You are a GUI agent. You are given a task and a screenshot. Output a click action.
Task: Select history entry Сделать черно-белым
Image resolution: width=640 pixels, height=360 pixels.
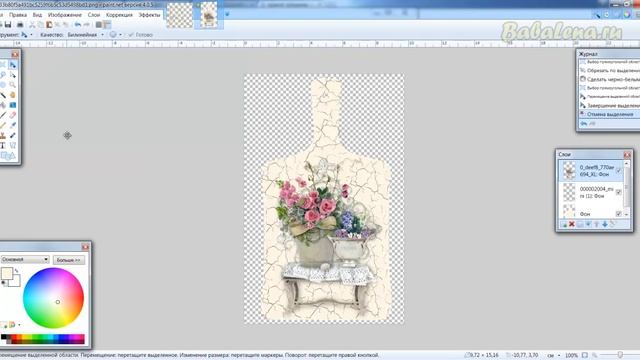[x=609, y=79]
